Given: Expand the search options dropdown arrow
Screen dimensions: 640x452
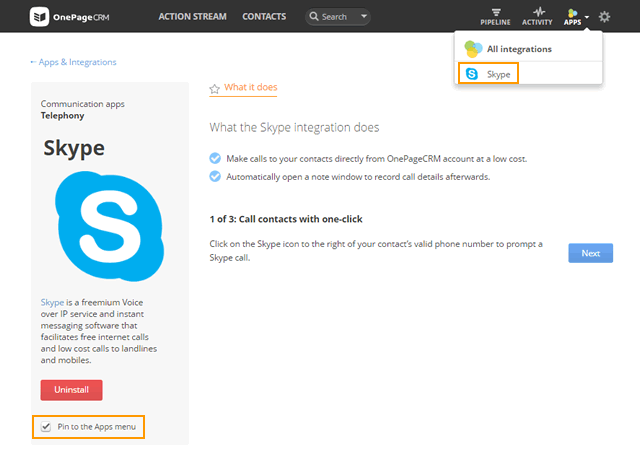Looking at the screenshot, I should (x=364, y=16).
